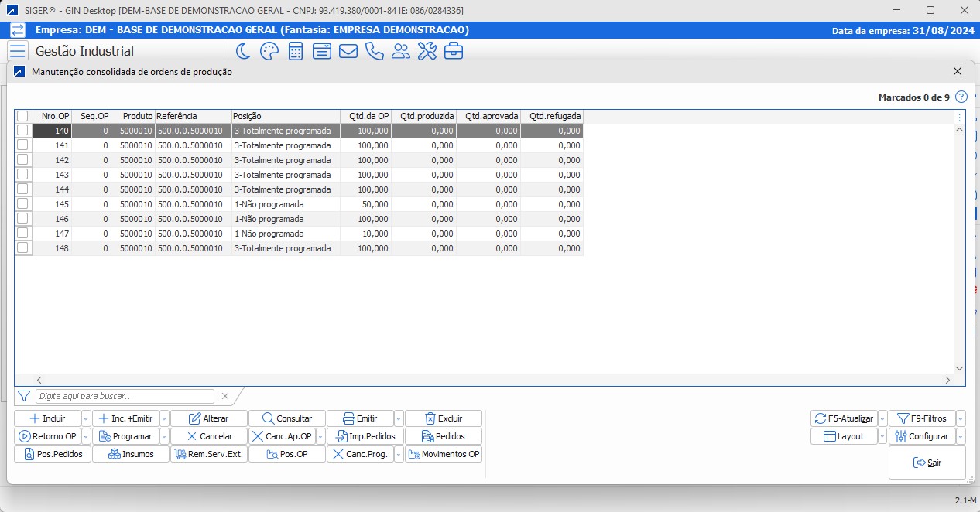Open the briefcase icon in toolbar
This screenshot has width=980, height=512.
point(454,51)
